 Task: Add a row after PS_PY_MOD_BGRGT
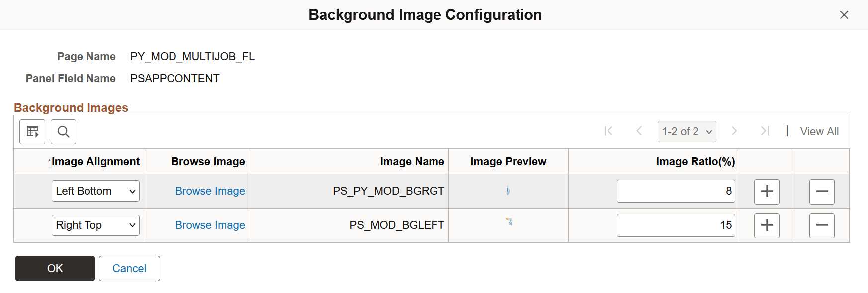(x=767, y=192)
